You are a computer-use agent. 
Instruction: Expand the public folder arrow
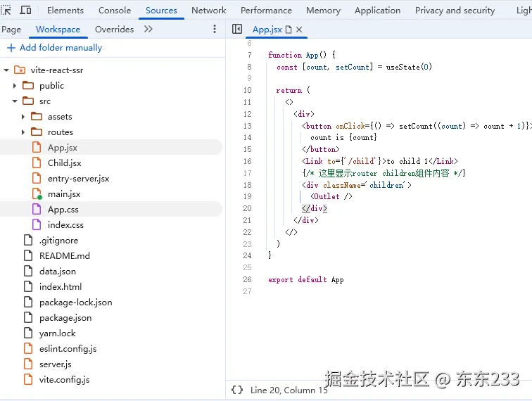tap(15, 86)
